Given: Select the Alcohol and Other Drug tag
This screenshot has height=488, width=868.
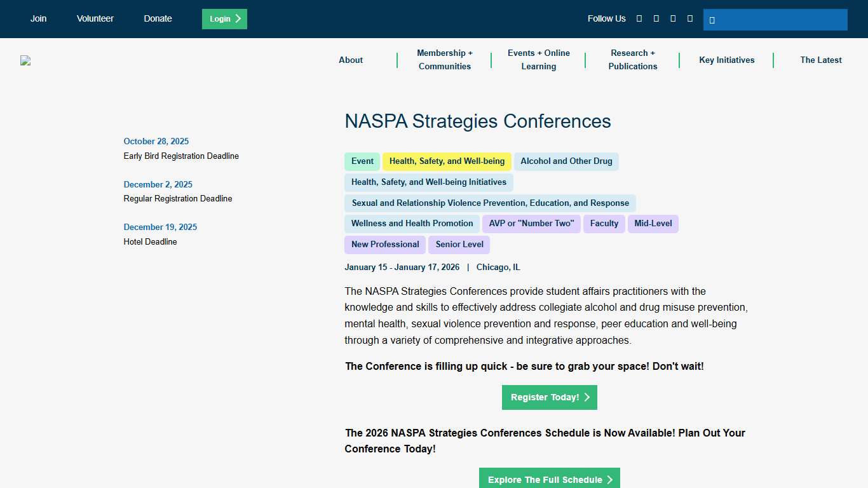Looking at the screenshot, I should pyautogui.click(x=566, y=161).
